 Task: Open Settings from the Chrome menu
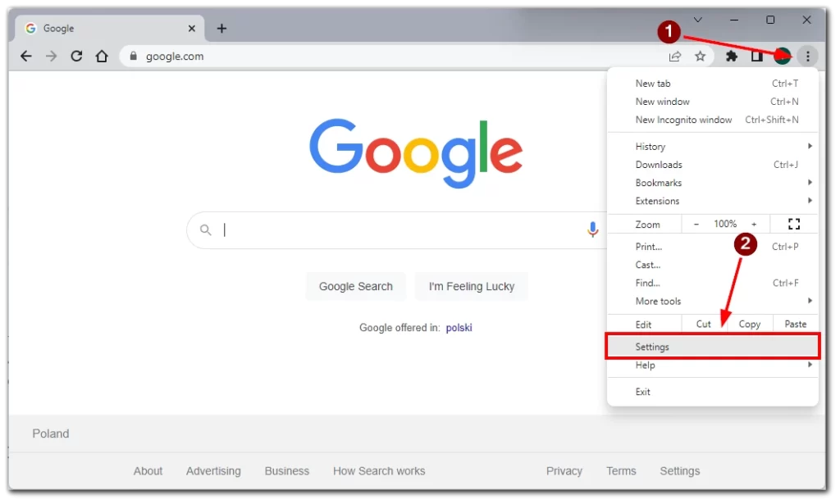coord(713,347)
